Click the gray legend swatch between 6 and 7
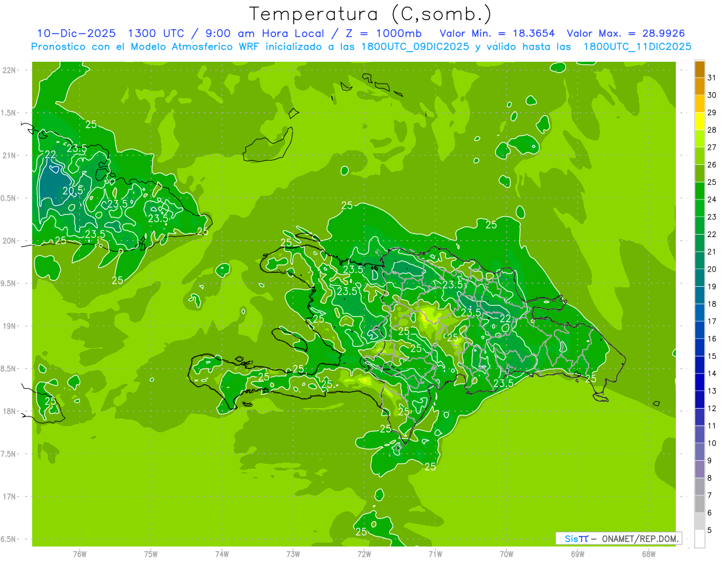The height and width of the screenshot is (562, 728). pos(699,504)
